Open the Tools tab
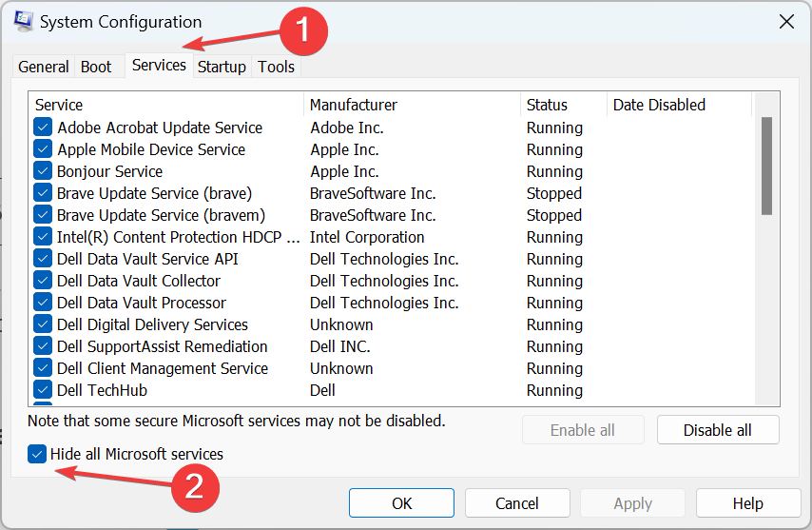 tap(276, 67)
